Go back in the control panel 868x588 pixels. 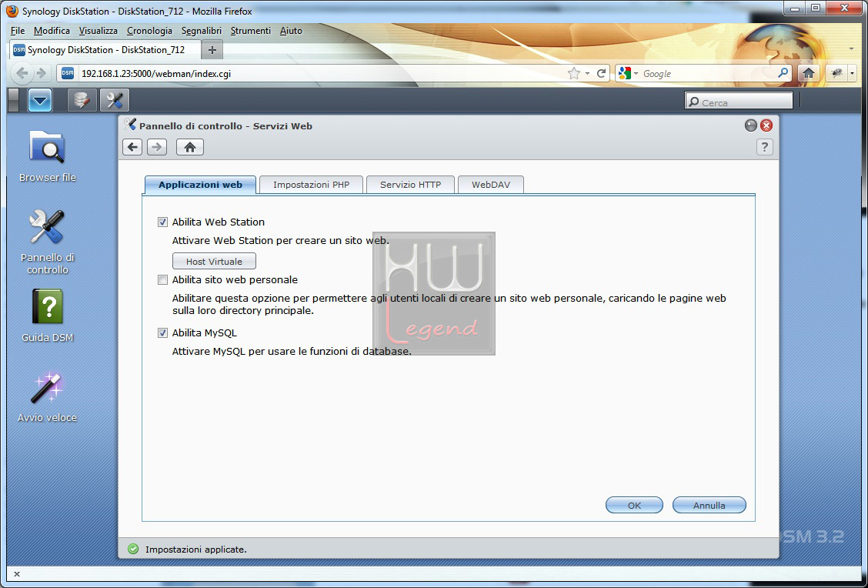coord(132,147)
